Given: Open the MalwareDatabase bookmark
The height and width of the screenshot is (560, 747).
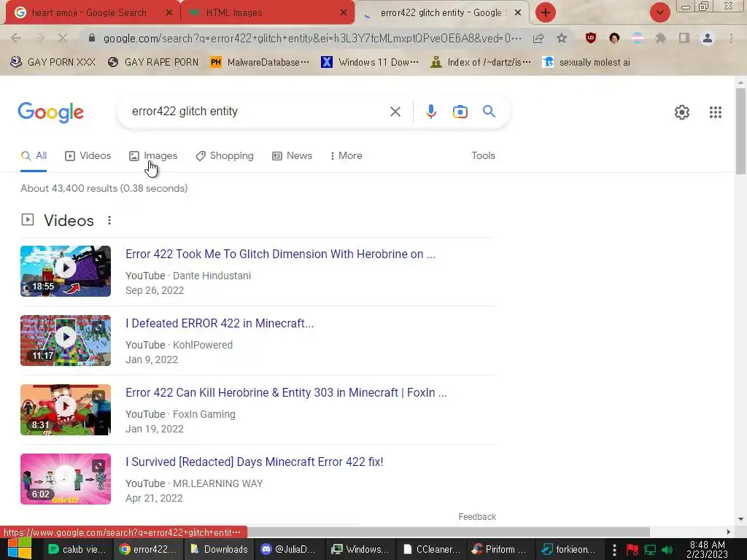Looking at the screenshot, I should pos(260,63).
